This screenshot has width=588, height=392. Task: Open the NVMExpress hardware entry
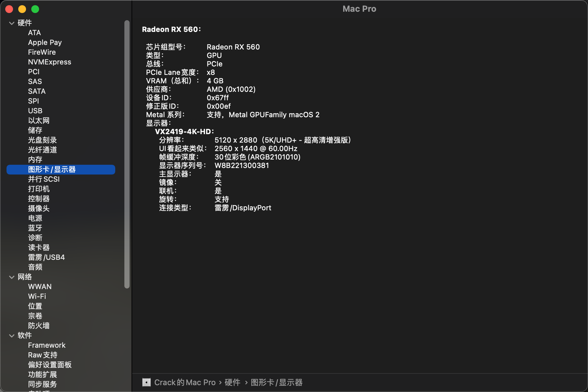point(49,62)
